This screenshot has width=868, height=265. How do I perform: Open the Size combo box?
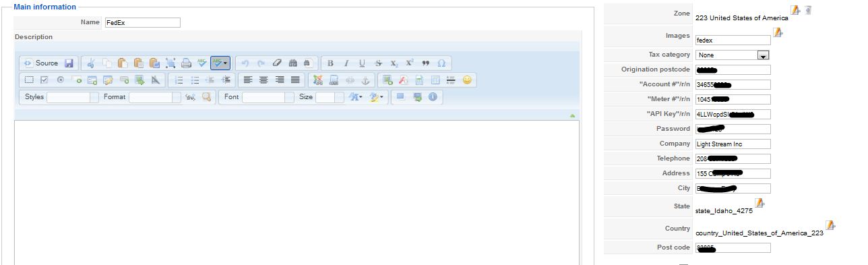(x=330, y=97)
